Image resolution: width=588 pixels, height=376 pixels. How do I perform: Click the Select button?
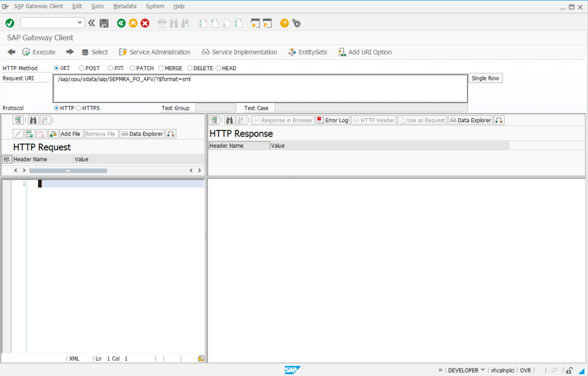[x=95, y=52]
